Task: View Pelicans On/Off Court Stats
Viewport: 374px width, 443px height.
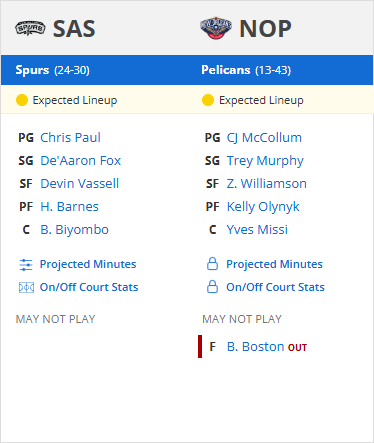Action: pos(275,287)
